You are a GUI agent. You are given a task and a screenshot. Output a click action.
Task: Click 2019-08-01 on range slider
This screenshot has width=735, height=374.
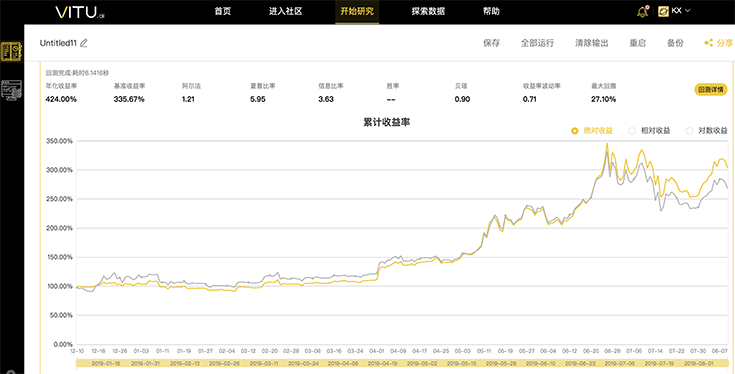click(x=698, y=363)
